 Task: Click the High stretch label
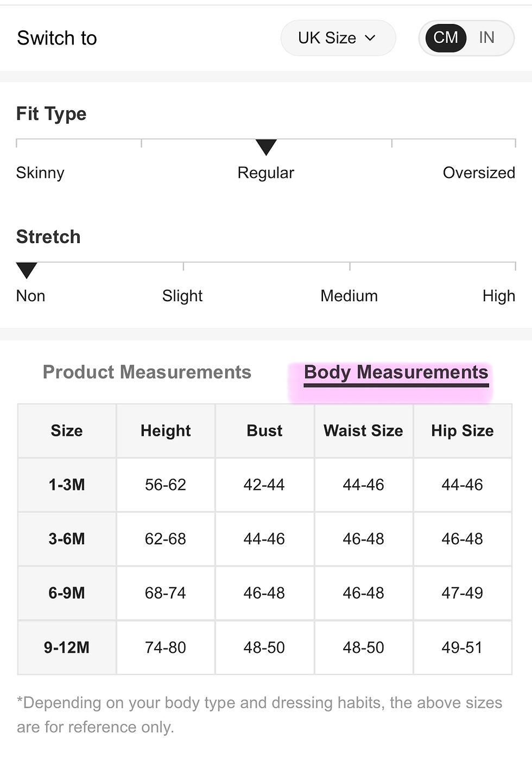pos(498,296)
